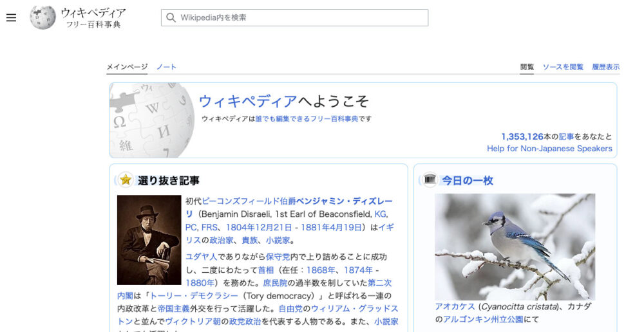The image size is (644, 332).
Task: Open Help for Non-Japanese Speakers link
Action: [x=549, y=149]
